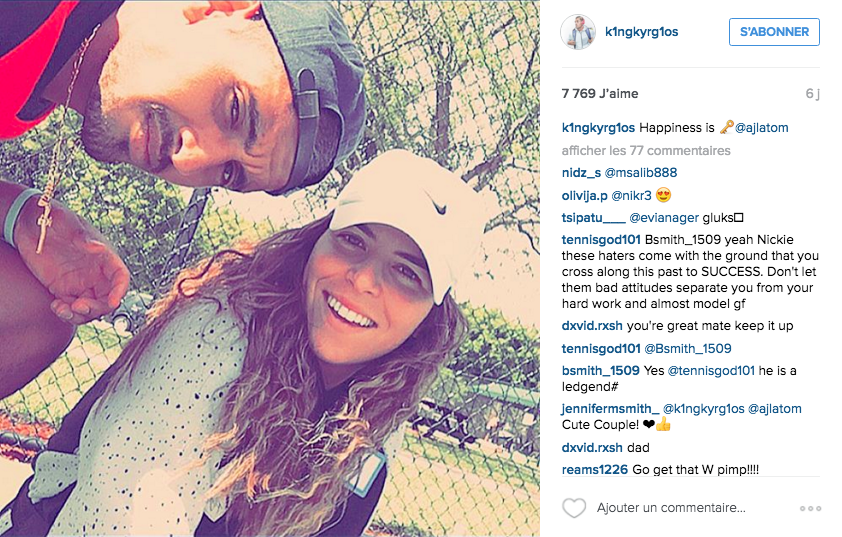
Task: Open tsipatu___ commenter profile
Action: [x=593, y=217]
